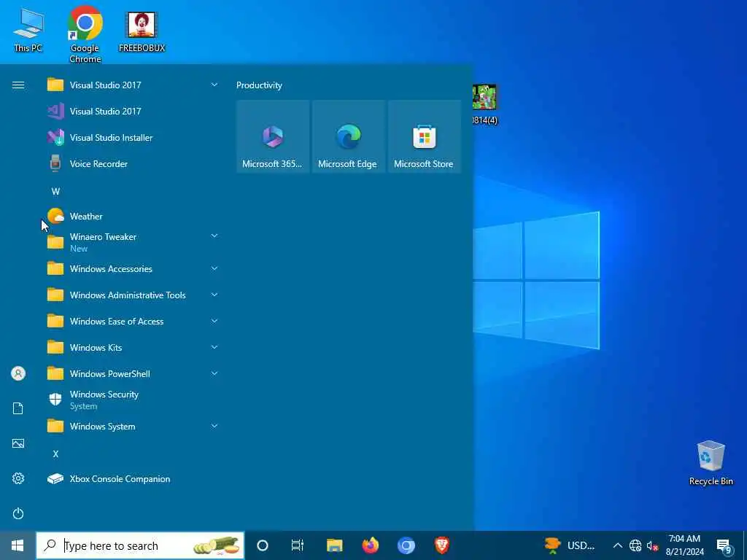Open the Microsoft Store tile
This screenshot has height=560, width=747.
424,136
